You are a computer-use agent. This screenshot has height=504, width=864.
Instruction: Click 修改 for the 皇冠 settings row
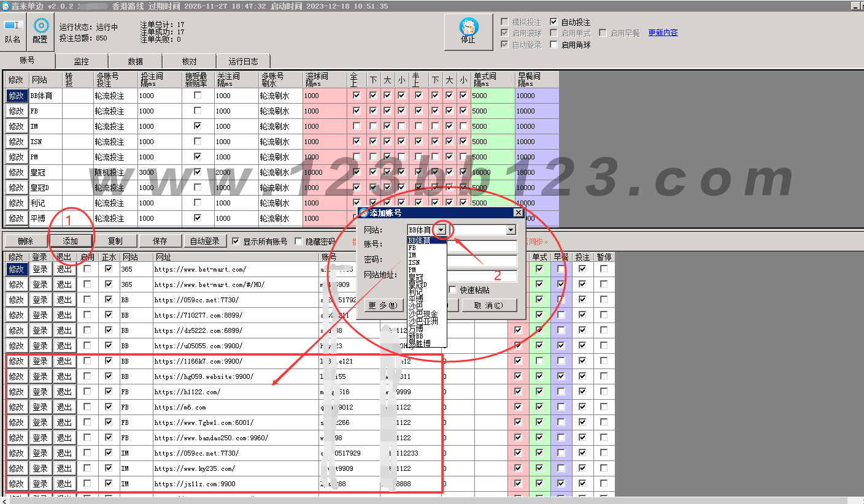(x=17, y=172)
